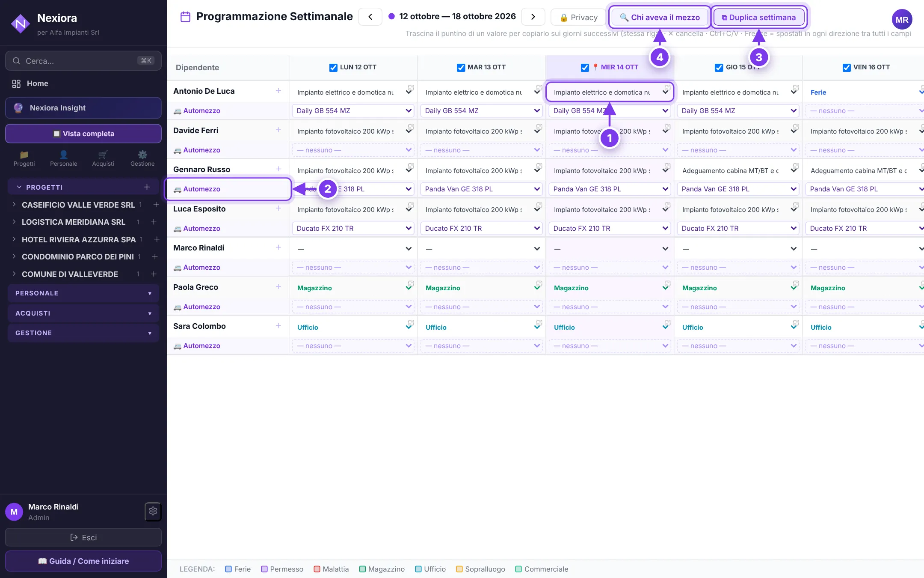Click plus icon next to Sara Colombo
This screenshot has width=924, height=578.
[278, 326]
